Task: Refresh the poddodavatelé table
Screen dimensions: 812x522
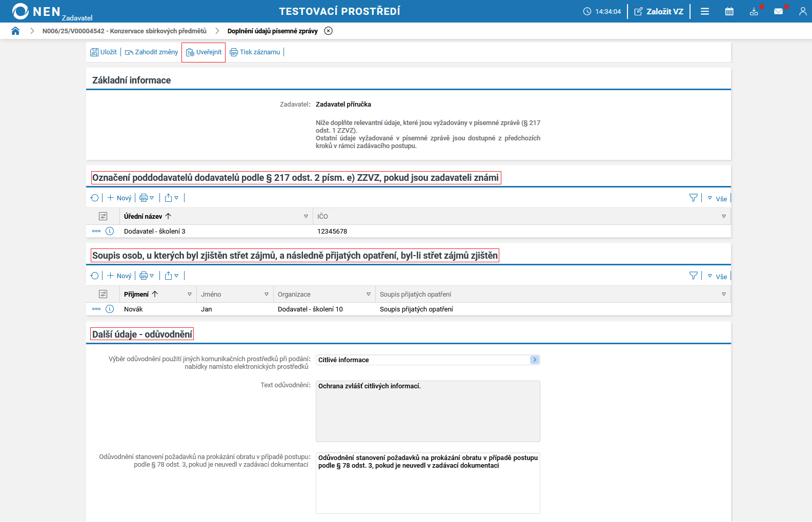Action: click(94, 198)
